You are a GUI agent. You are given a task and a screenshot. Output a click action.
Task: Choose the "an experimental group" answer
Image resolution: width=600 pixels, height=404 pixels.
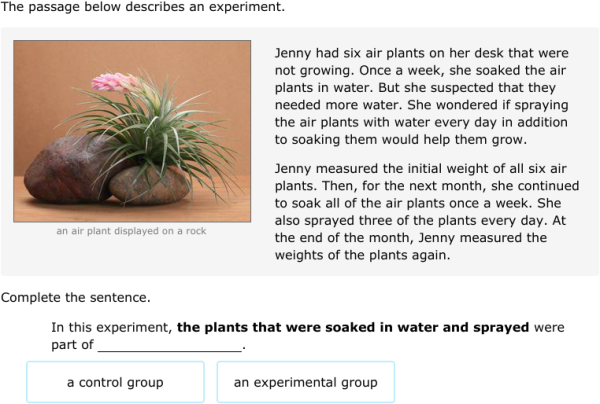click(x=305, y=382)
